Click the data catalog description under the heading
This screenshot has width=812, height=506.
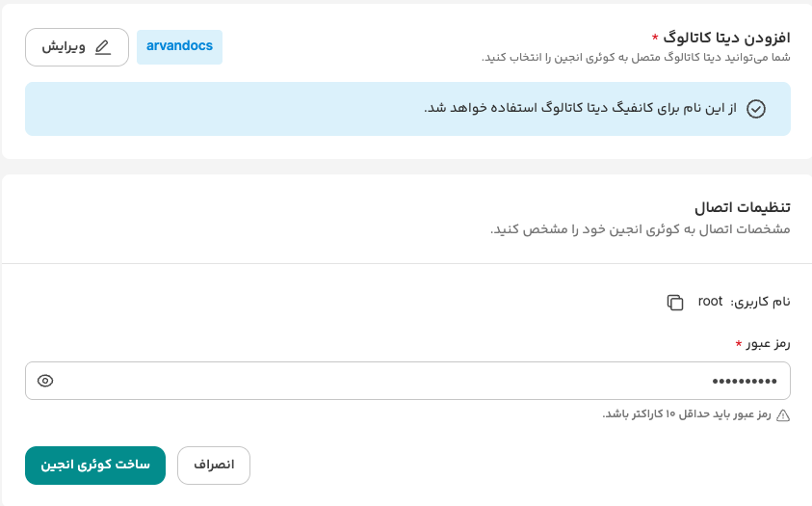(x=636, y=58)
